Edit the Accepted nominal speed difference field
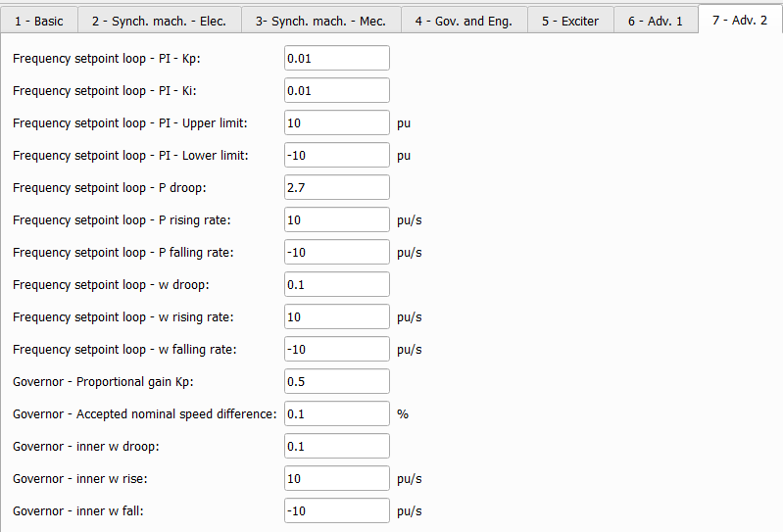The width and height of the screenshot is (783, 532). 336,414
